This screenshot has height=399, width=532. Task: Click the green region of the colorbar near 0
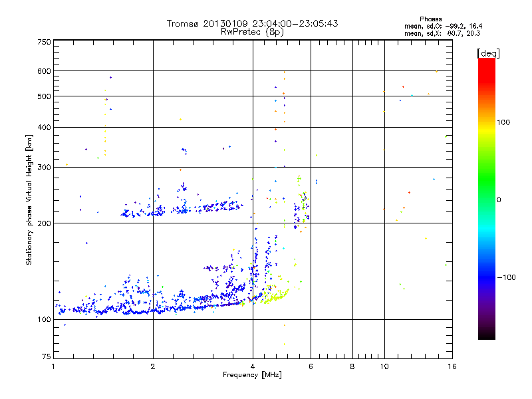487,195
